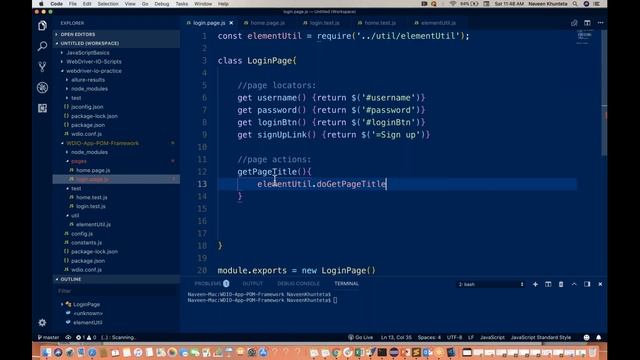
Task: Open the editor More Actions ellipsis
Action: [600, 23]
